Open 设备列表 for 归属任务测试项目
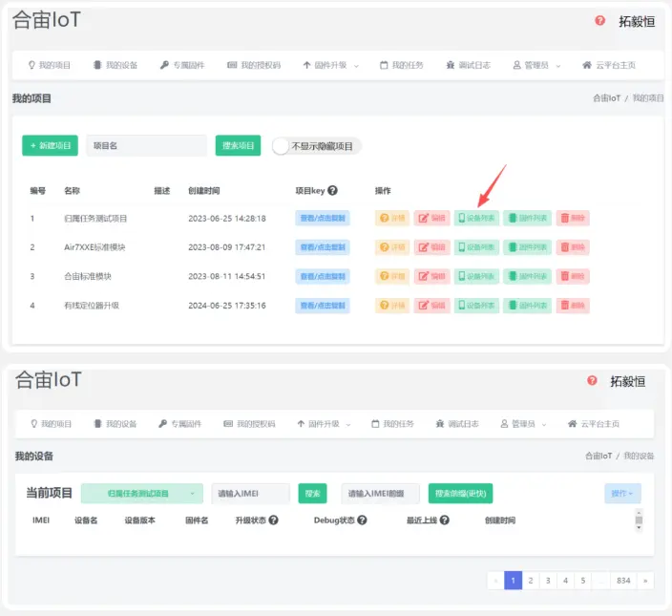672x616 pixels. [x=476, y=218]
